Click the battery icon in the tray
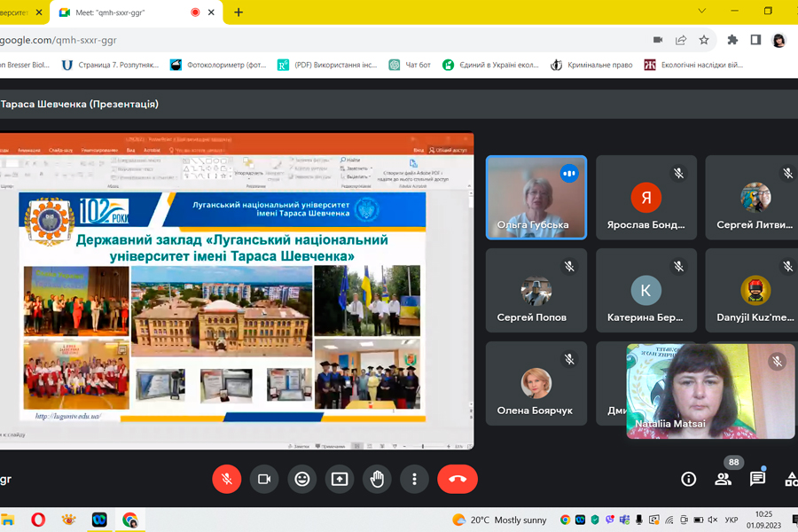 click(699, 520)
